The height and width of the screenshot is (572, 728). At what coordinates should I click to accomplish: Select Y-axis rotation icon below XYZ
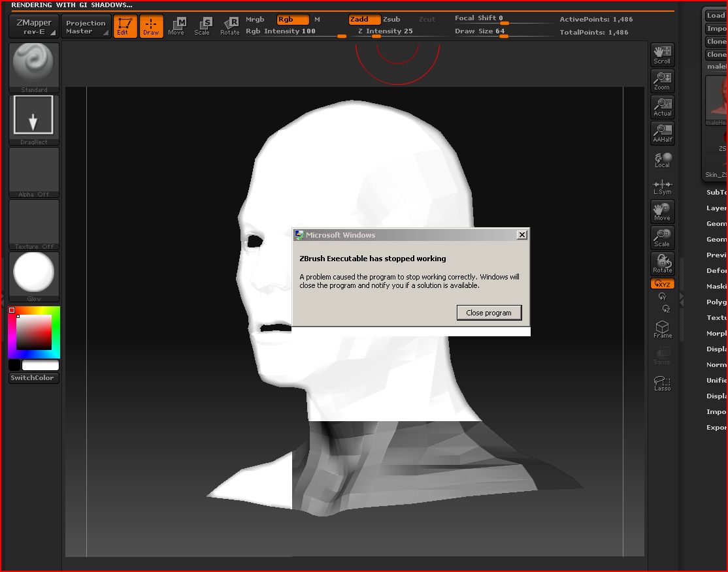tap(663, 296)
